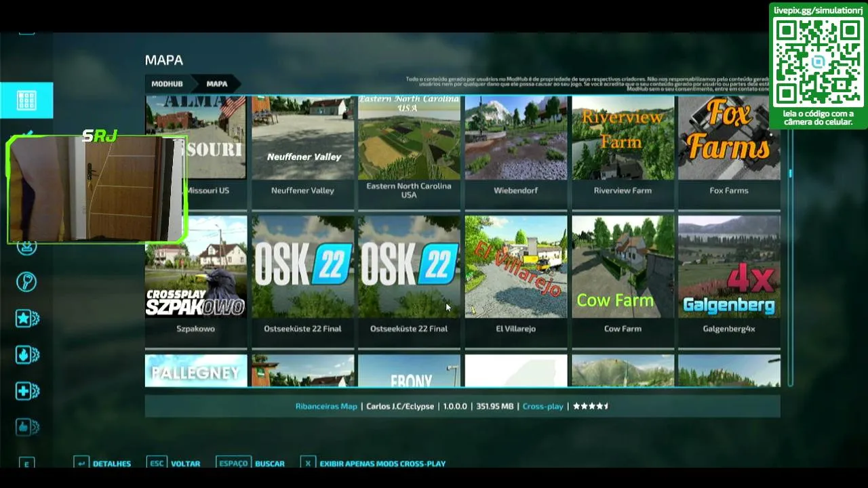The height and width of the screenshot is (488, 868).
Task: Choose the Wiebendorf map thumbnail
Action: (x=516, y=138)
